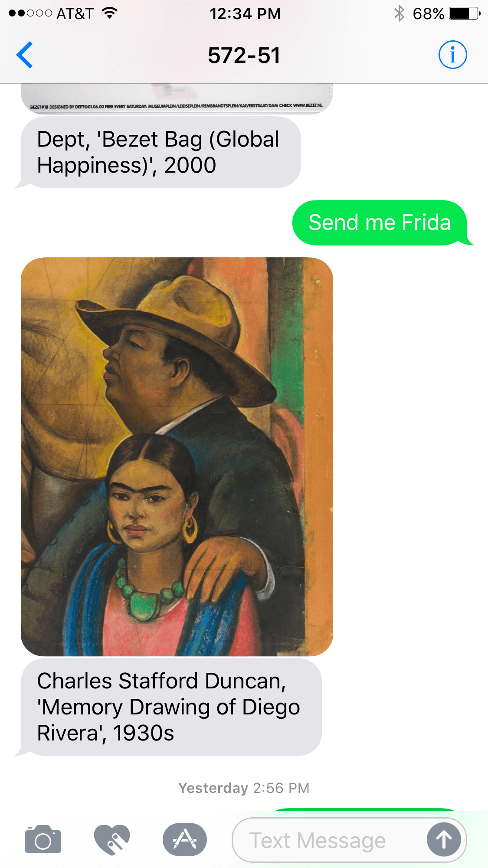Viewport: 488px width, 868px height.
Task: Tap the AT&T carrier label
Action: coord(75,14)
